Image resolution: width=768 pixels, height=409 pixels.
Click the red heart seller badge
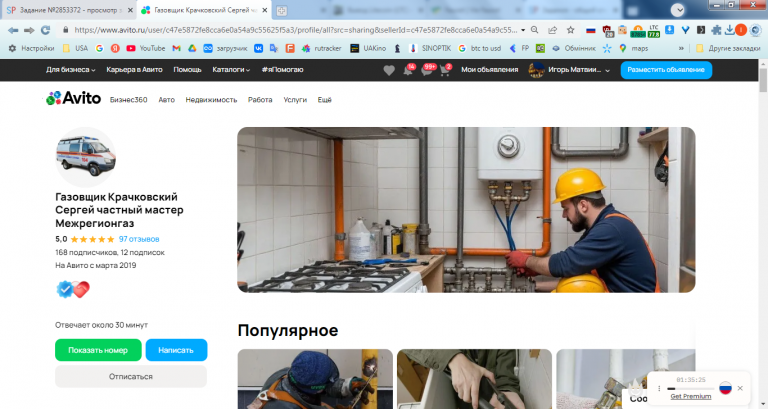(81, 289)
